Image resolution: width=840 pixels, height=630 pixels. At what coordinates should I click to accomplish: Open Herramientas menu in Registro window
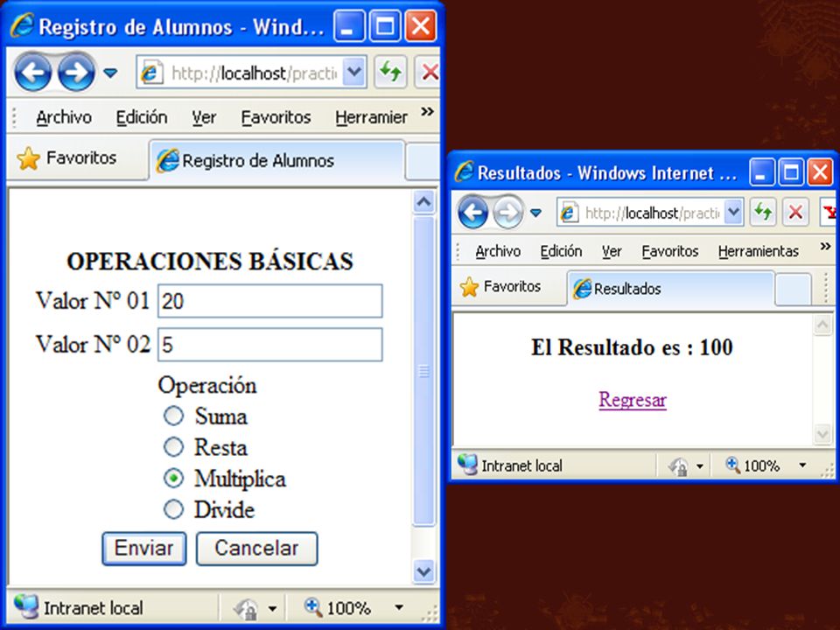point(371,117)
